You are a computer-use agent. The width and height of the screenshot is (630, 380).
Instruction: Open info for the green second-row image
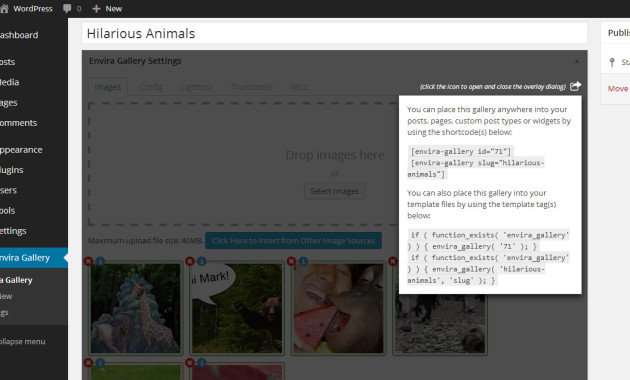(x=100, y=363)
